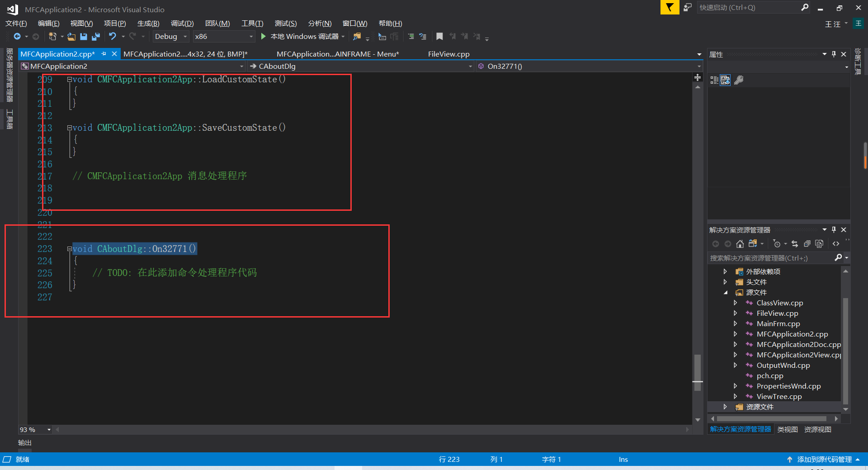The width and height of the screenshot is (868, 470).
Task: Click the Home icon in Solution Explorer
Action: [740, 244]
